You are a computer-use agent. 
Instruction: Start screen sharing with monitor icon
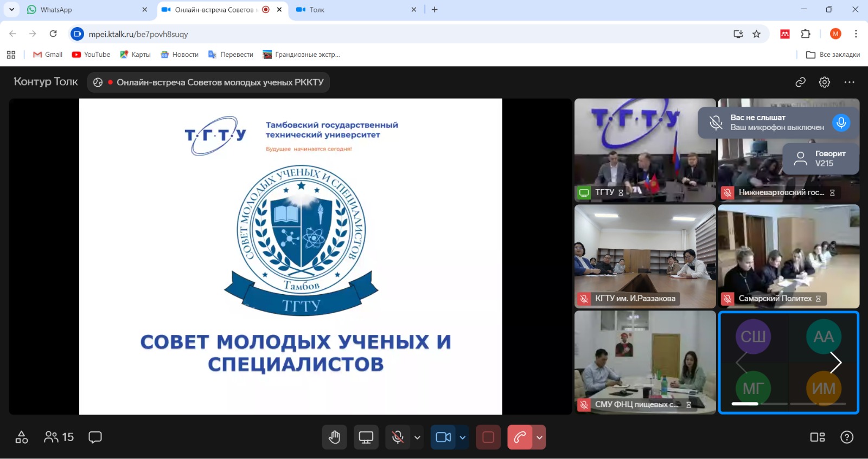point(366,437)
